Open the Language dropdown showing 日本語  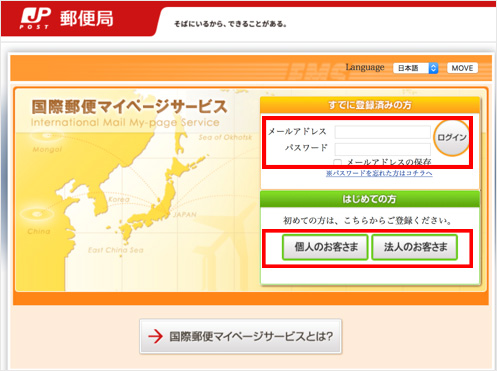coord(415,68)
